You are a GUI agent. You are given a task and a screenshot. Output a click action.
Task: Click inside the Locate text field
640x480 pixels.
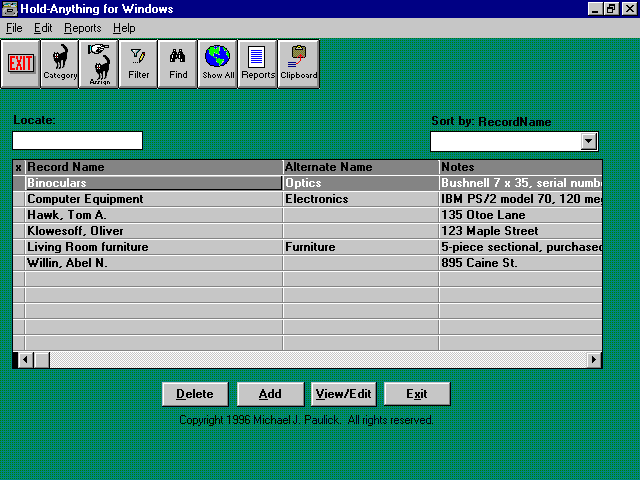[x=77, y=141]
